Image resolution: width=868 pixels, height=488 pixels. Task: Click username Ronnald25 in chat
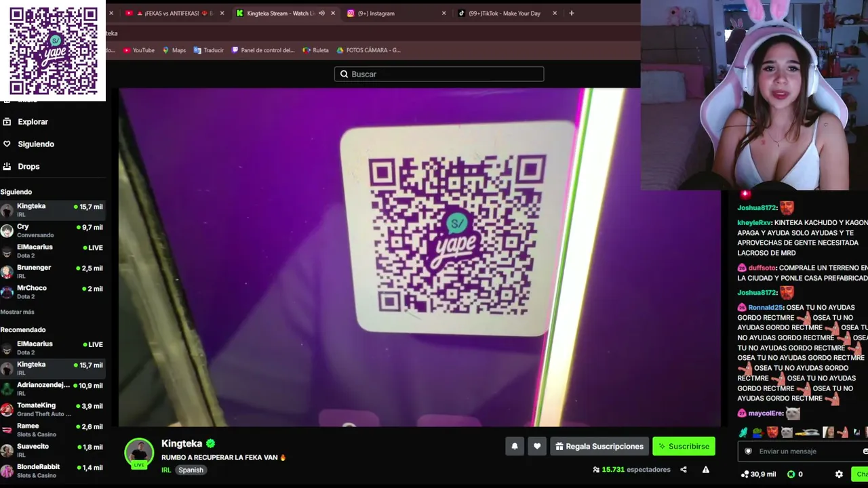pyautogui.click(x=766, y=307)
